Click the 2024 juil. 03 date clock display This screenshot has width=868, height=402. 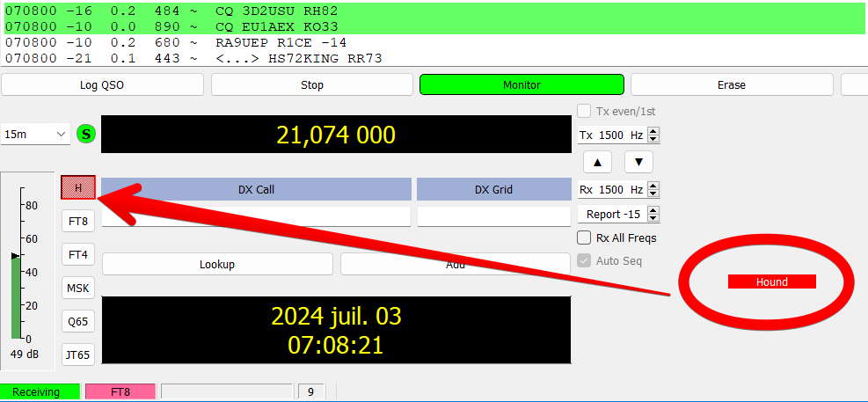tap(336, 330)
